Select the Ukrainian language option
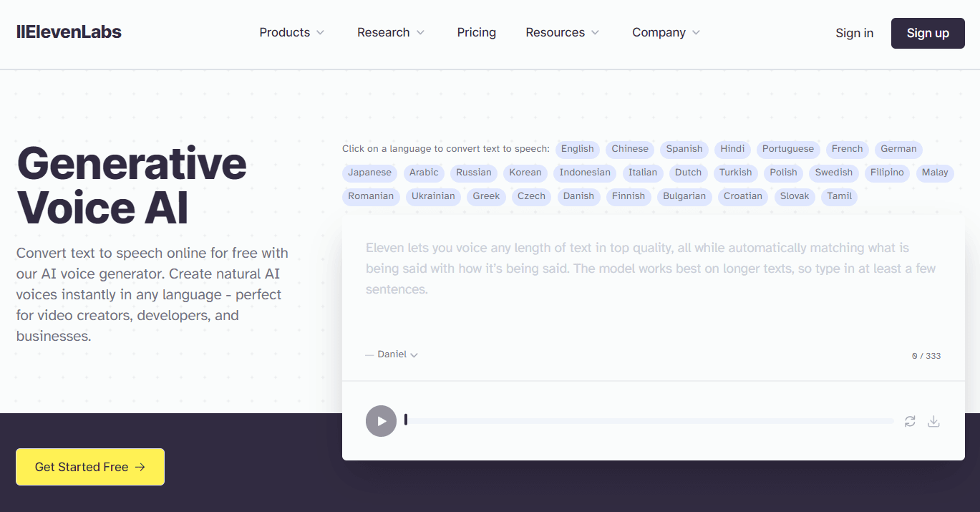Screen dimensions: 980x512 tap(433, 196)
